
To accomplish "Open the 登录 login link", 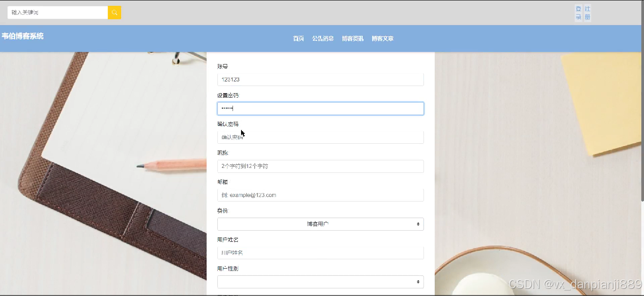I will (578, 13).
